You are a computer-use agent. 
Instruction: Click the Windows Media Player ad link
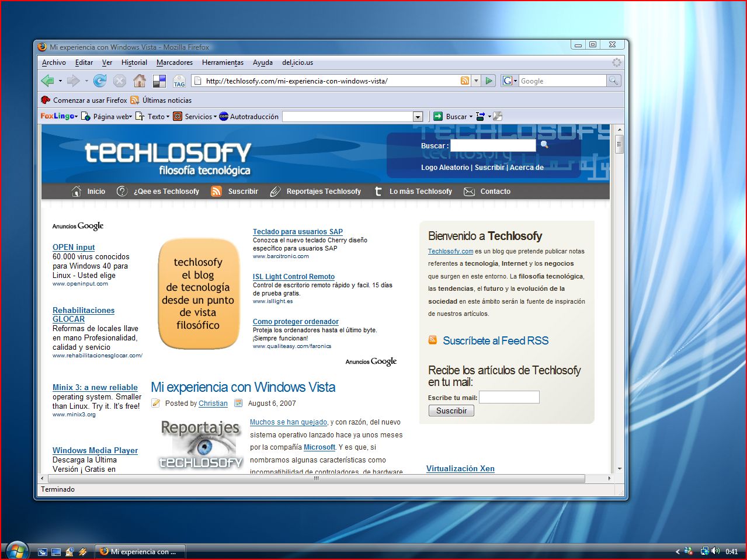click(x=95, y=450)
